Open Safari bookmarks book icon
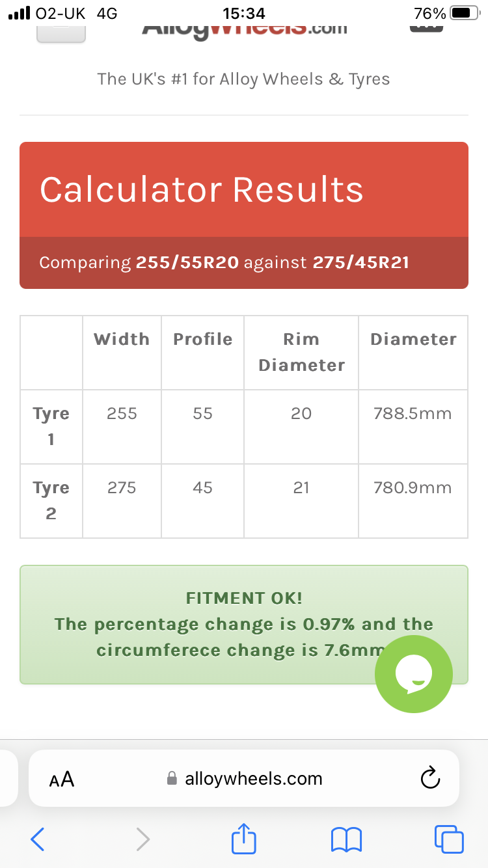 coord(346,839)
